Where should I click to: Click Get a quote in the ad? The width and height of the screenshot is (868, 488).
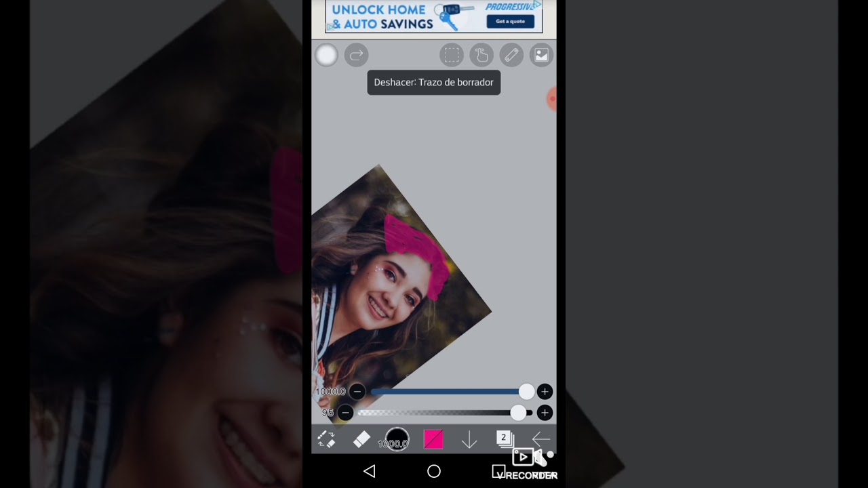pyautogui.click(x=510, y=21)
